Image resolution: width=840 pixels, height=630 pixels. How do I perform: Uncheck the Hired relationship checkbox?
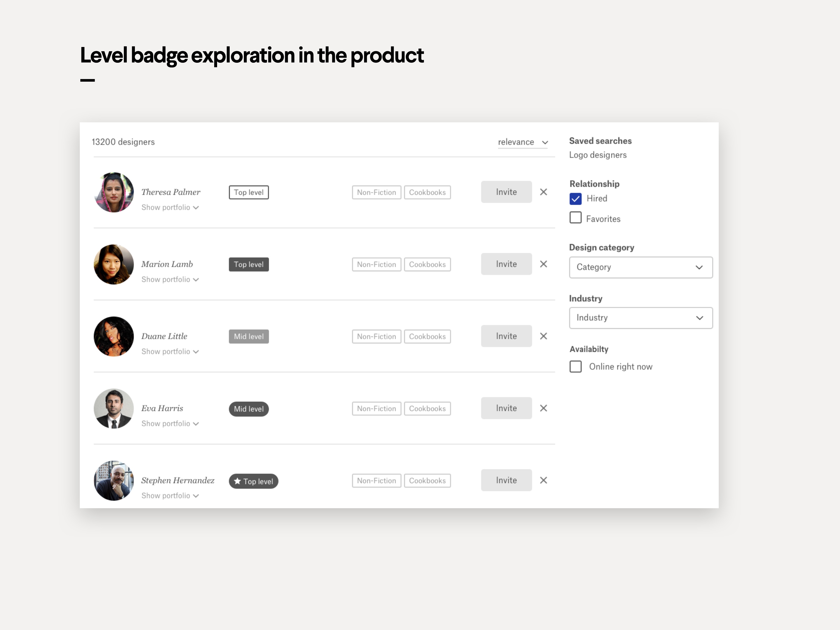point(575,199)
